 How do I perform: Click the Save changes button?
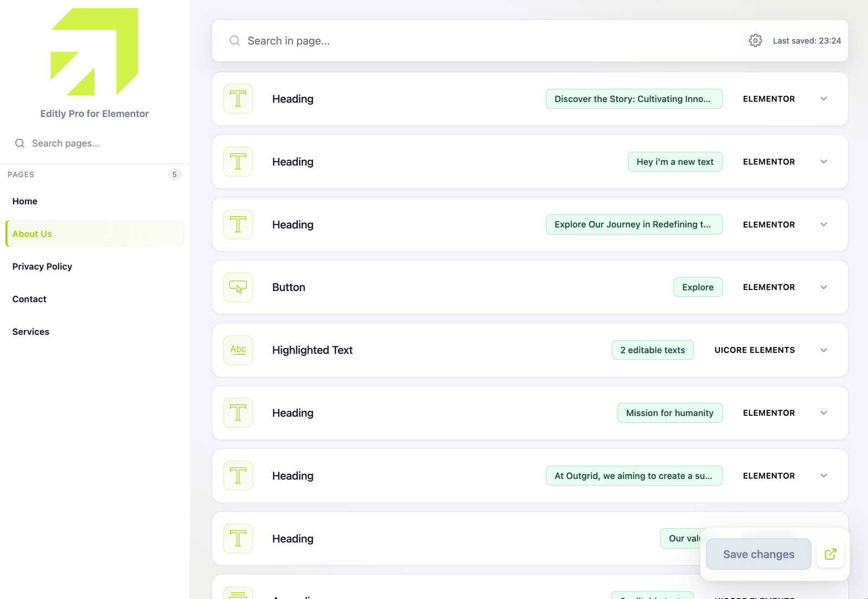pyautogui.click(x=758, y=554)
